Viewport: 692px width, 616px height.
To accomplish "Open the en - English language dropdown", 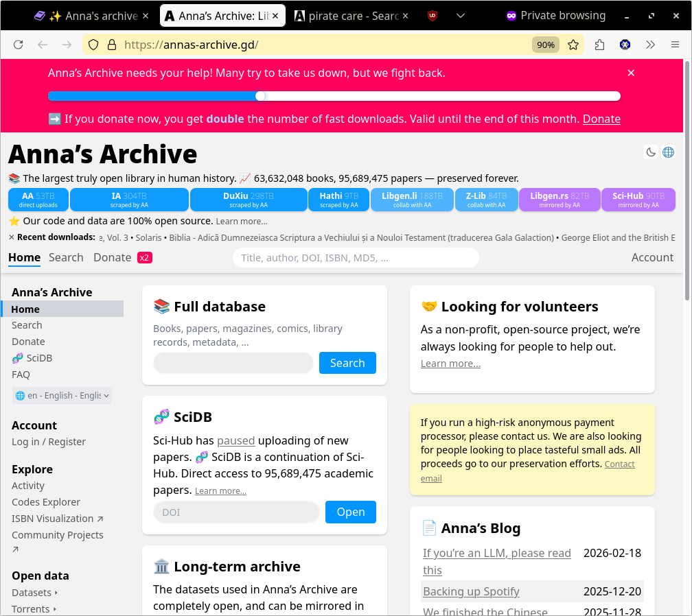I will (x=62, y=395).
